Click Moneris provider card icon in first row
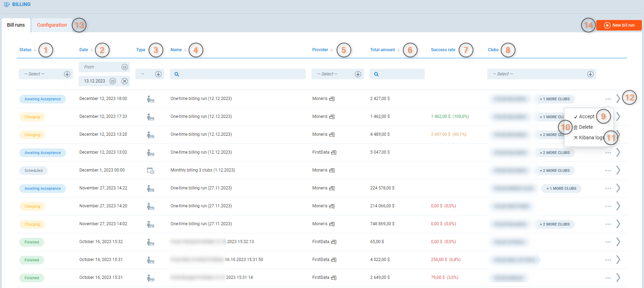The image size is (644, 288). 332,99
